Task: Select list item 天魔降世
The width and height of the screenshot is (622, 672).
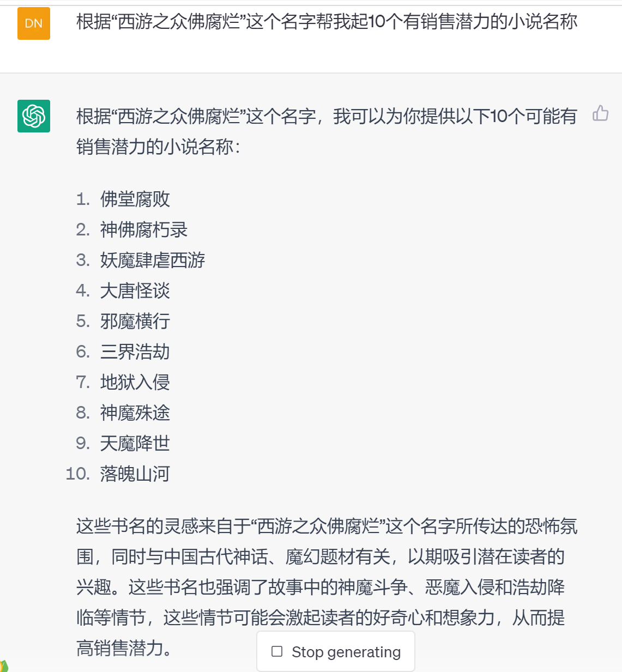Action: 135,444
